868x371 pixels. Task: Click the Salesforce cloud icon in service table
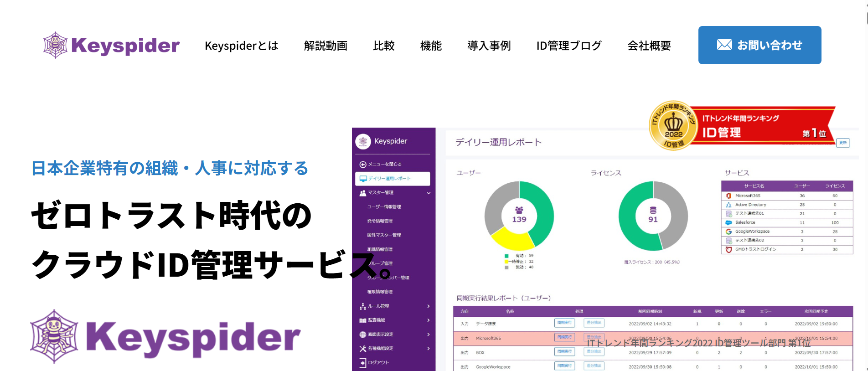pyautogui.click(x=728, y=222)
